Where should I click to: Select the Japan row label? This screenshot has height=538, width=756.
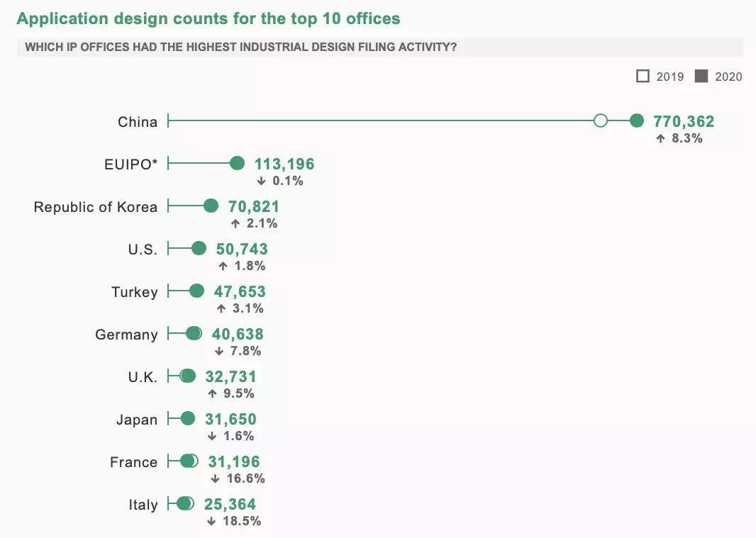[x=137, y=420]
